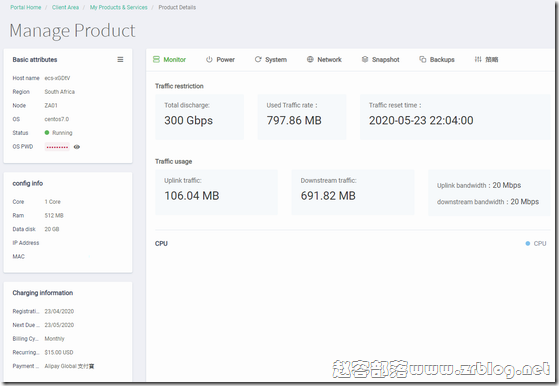The width and height of the screenshot is (559, 386).
Task: Click the $15.00 USD recurring amount
Action: click(x=59, y=352)
